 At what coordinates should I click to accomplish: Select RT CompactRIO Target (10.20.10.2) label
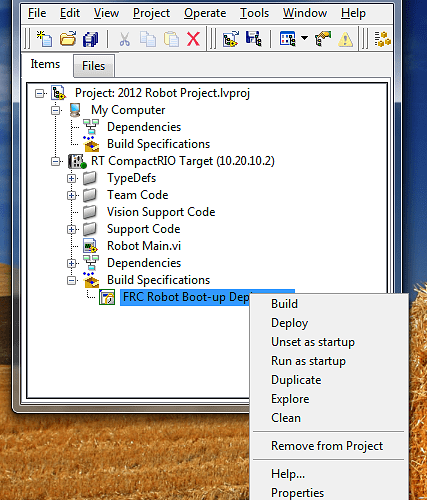[182, 161]
